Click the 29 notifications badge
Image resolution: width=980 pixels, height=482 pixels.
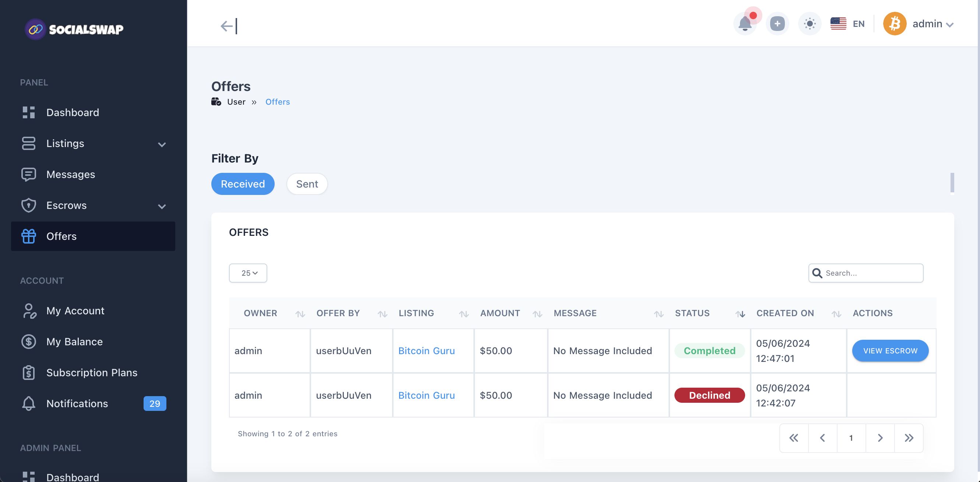click(155, 404)
